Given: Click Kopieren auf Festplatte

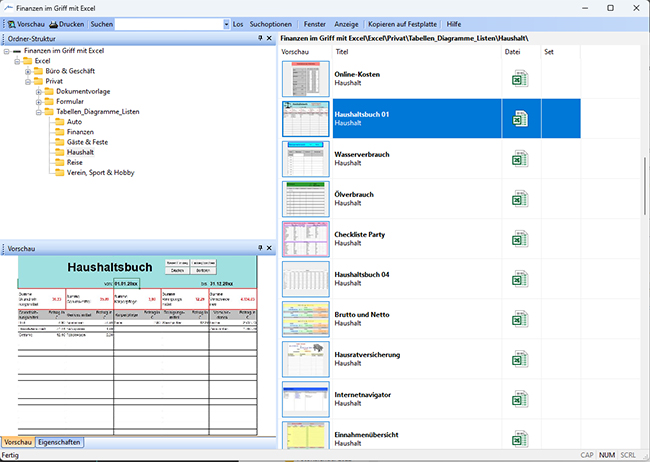Looking at the screenshot, I should (x=404, y=23).
